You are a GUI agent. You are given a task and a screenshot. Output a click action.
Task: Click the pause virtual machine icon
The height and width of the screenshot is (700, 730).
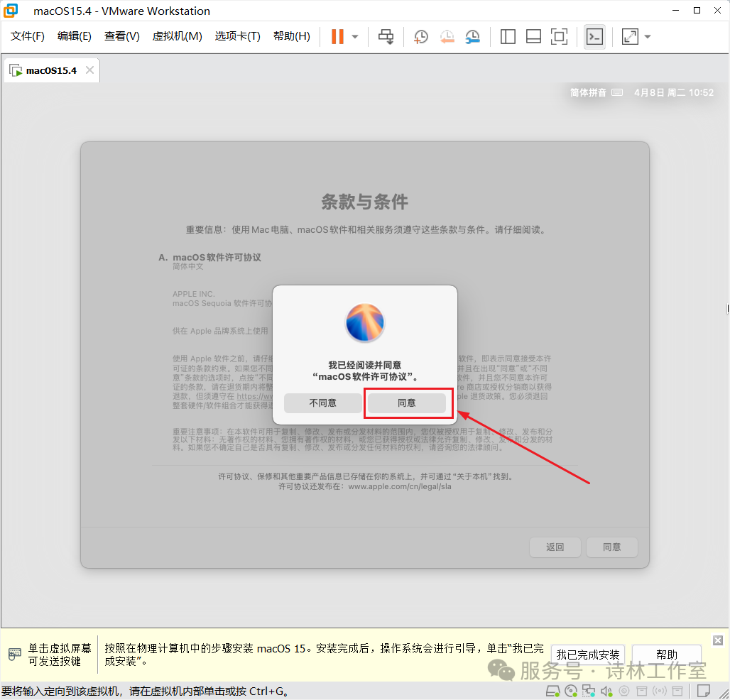pos(337,36)
